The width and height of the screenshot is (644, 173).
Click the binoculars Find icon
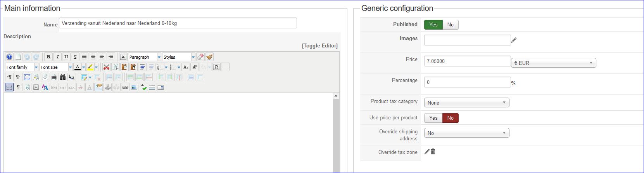point(63,77)
